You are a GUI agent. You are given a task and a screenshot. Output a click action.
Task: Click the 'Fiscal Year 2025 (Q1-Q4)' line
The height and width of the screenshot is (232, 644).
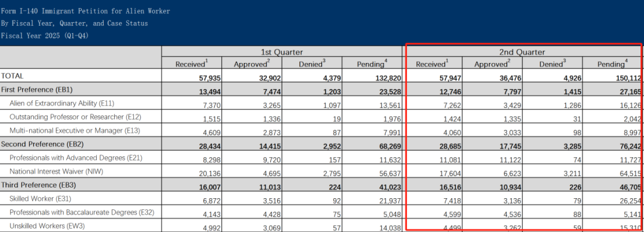45,36
